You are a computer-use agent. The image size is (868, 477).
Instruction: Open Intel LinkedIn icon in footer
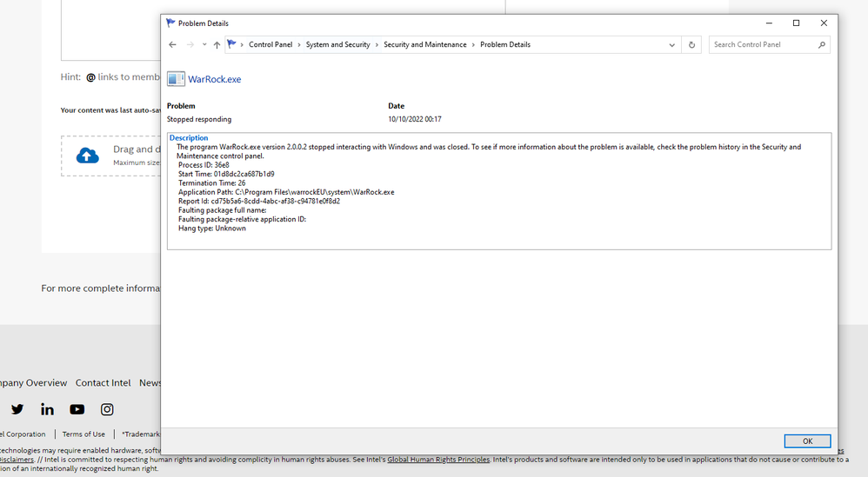(x=47, y=409)
